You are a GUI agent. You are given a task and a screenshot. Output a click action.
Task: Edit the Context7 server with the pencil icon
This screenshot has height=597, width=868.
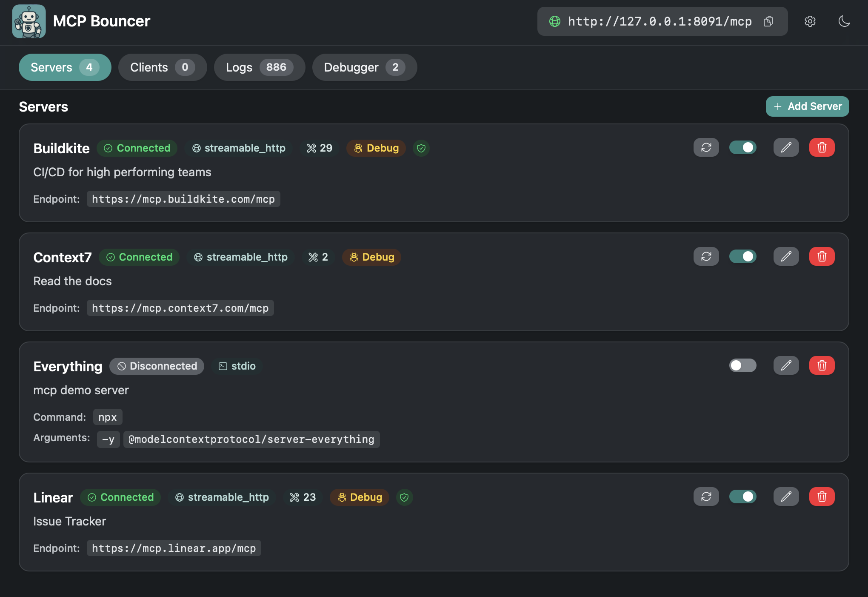pos(786,256)
